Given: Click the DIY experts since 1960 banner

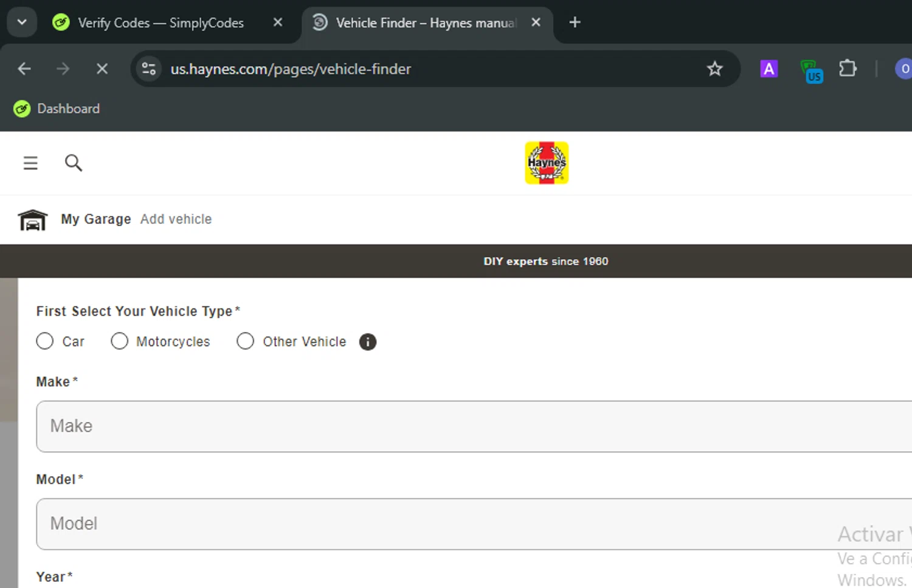Looking at the screenshot, I should click(546, 261).
